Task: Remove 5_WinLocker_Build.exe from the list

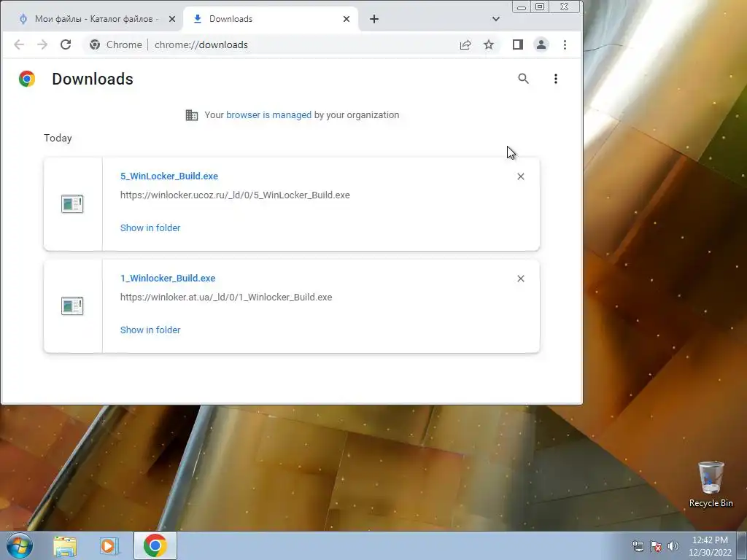Action: (521, 176)
